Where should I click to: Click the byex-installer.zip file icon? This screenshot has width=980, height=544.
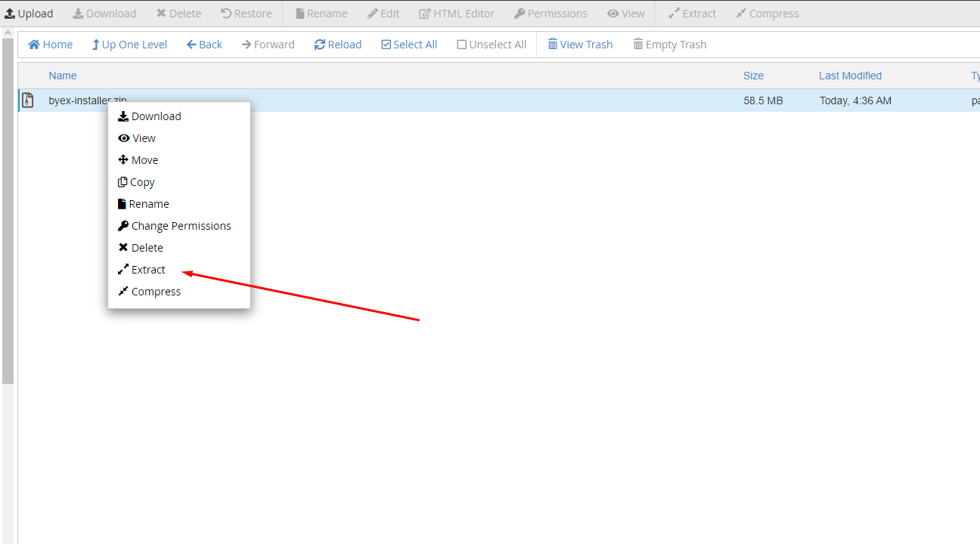click(28, 100)
